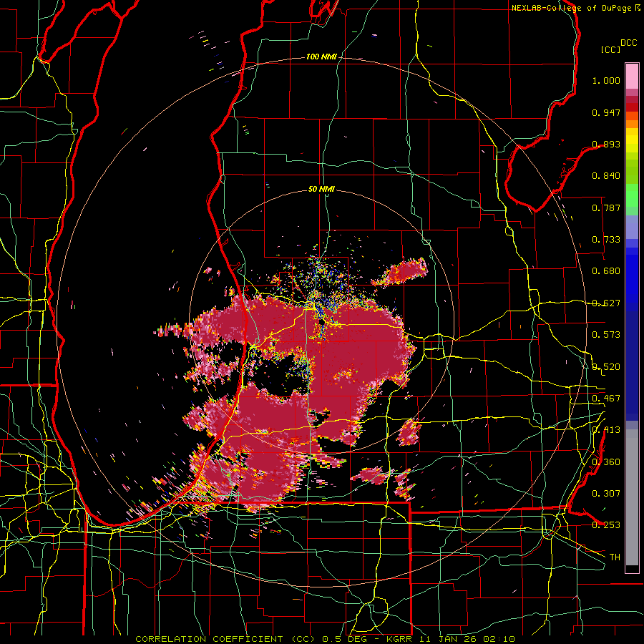Pick the light pink swatch at the top of the color scale
The width and height of the screenshot is (644, 644).
click(632, 76)
